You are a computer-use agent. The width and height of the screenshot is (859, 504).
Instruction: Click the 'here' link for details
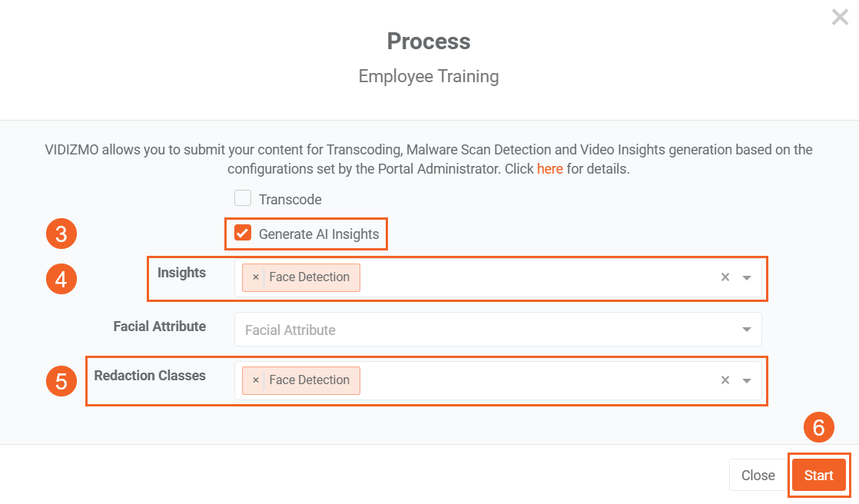[549, 169]
